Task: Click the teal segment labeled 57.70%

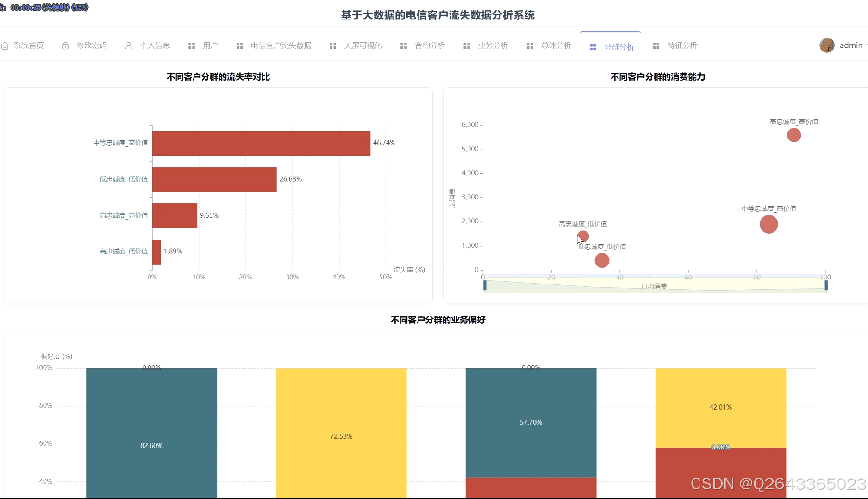Action: point(531,423)
